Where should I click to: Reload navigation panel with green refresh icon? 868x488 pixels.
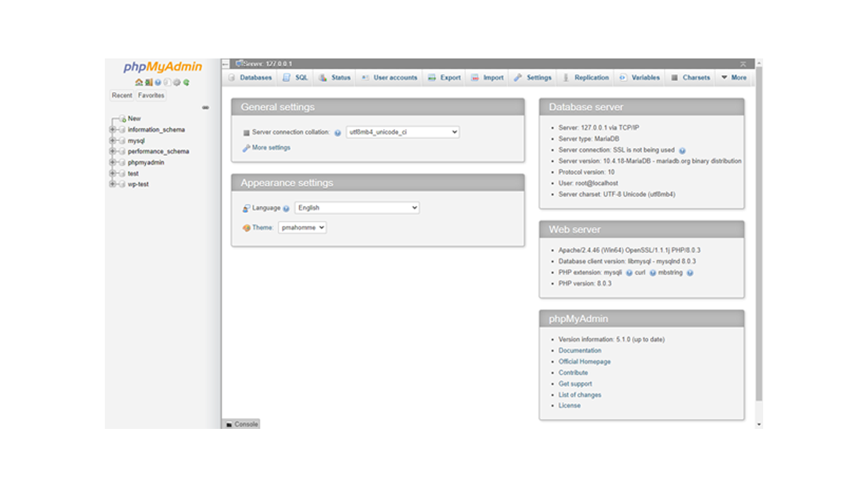[x=187, y=83]
